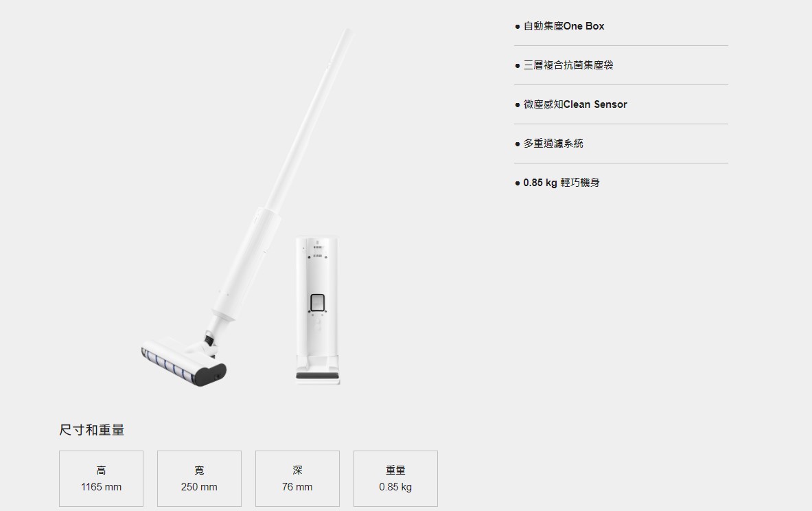
Task: Open the 三層複合抗菌集塵袋 feature entry
Action: point(568,65)
